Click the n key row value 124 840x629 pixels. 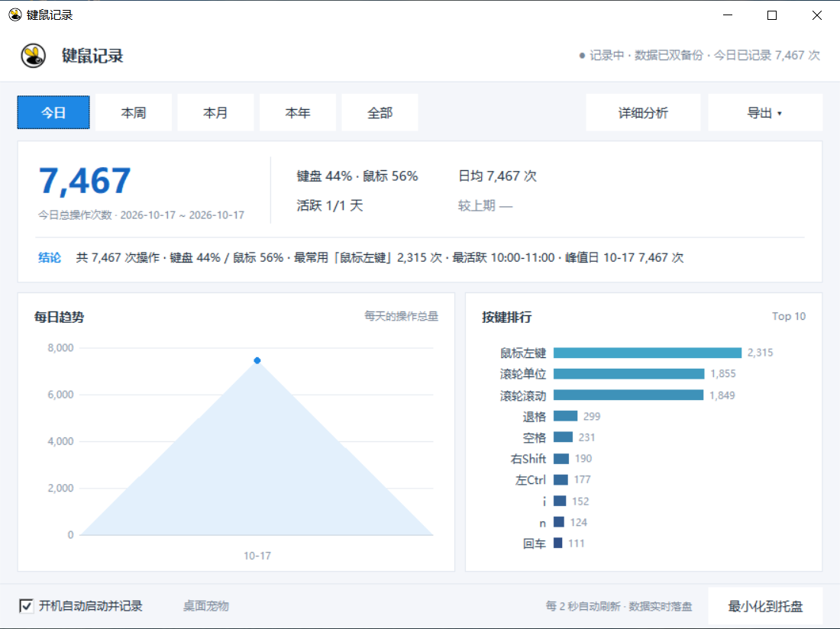pos(579,522)
